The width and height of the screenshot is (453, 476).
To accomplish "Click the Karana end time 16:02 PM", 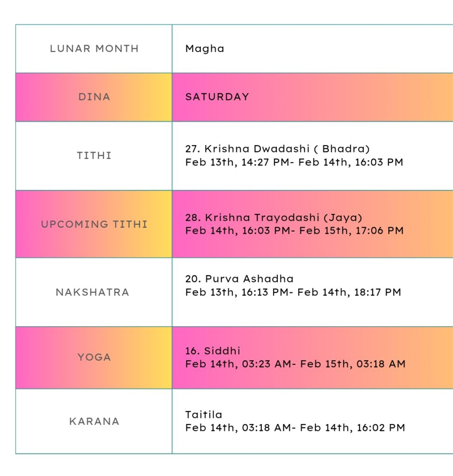I will click(x=380, y=428).
